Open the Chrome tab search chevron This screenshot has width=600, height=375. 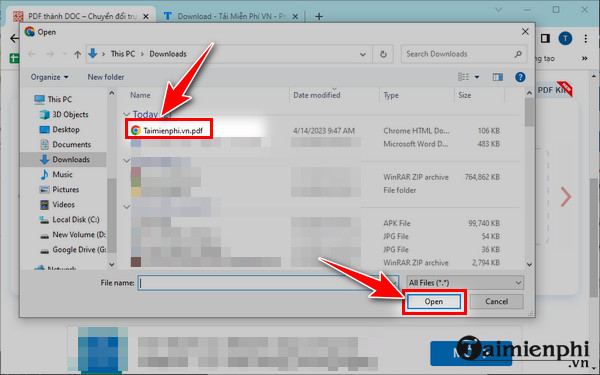[498, 10]
